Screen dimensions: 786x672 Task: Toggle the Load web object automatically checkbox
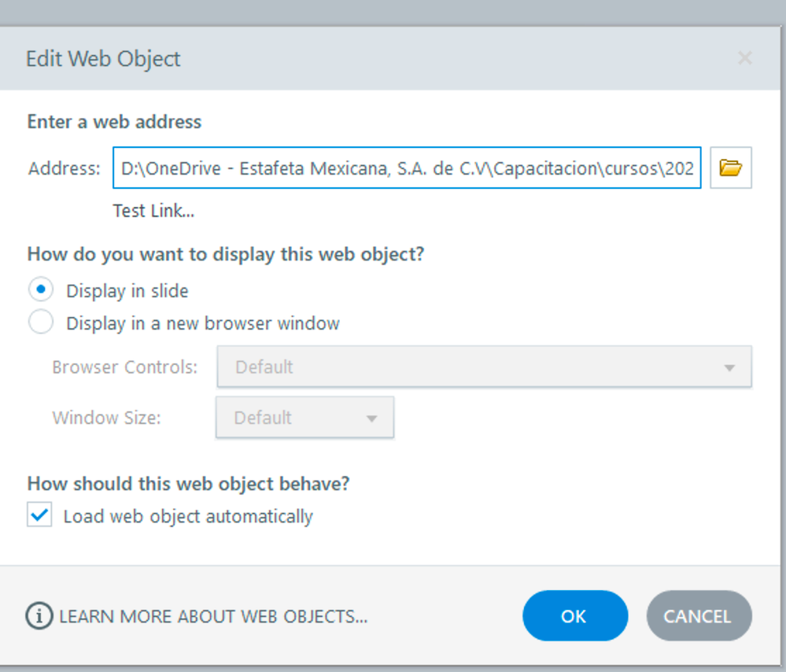(39, 516)
